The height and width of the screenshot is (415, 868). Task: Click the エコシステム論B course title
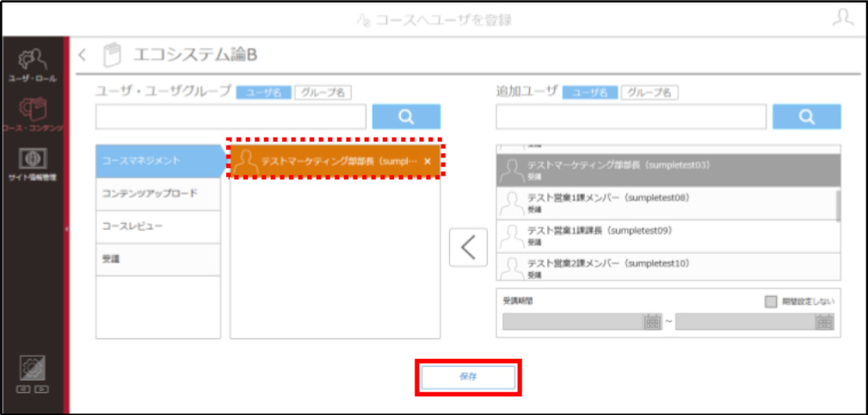[195, 55]
